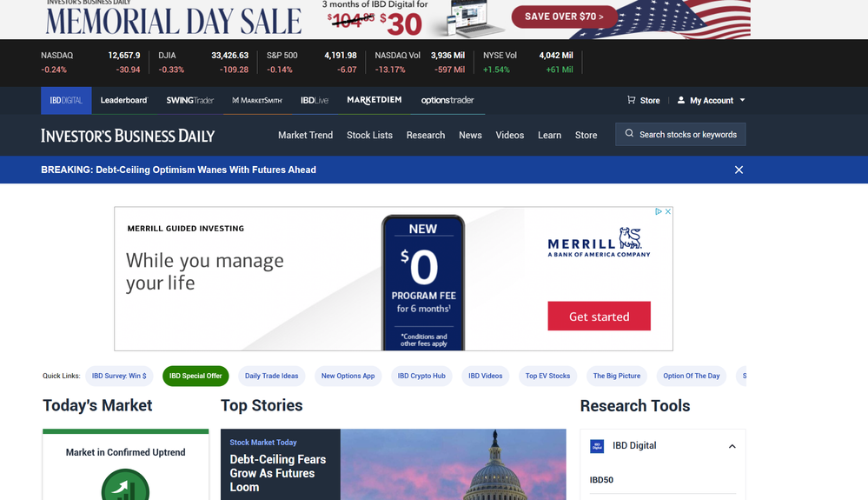This screenshot has width=868, height=500.
Task: Open the MarketSmith tab
Action: (257, 100)
